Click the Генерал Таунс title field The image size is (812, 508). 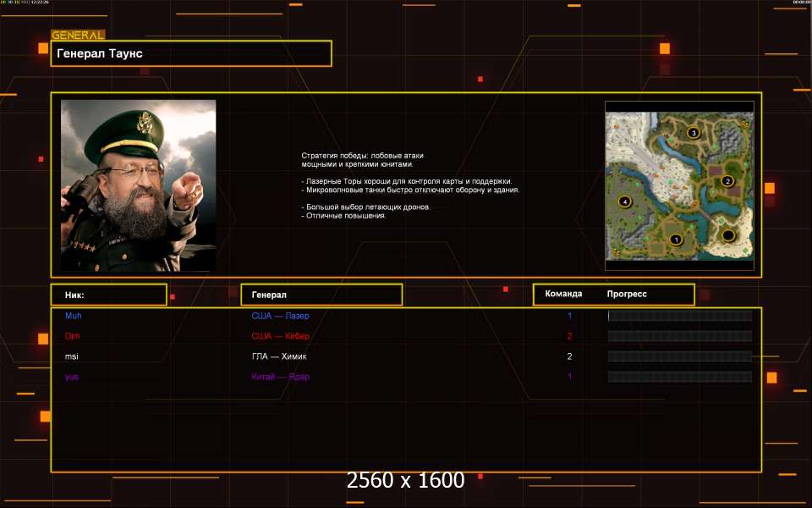tap(191, 53)
